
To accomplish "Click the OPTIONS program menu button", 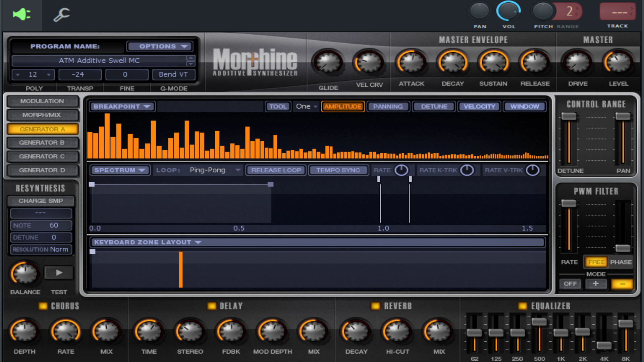I will (x=161, y=46).
